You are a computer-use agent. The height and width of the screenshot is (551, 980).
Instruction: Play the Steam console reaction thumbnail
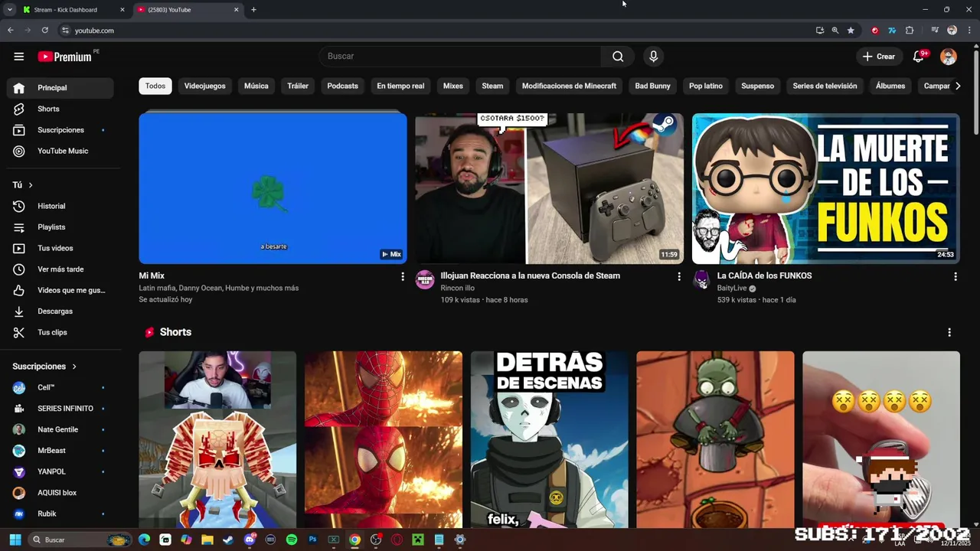[549, 188]
